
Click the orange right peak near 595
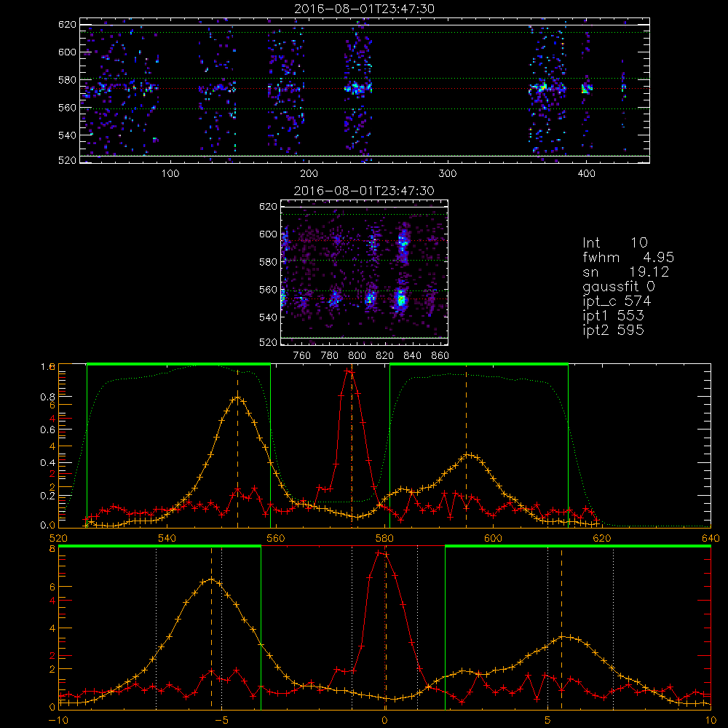tap(468, 455)
